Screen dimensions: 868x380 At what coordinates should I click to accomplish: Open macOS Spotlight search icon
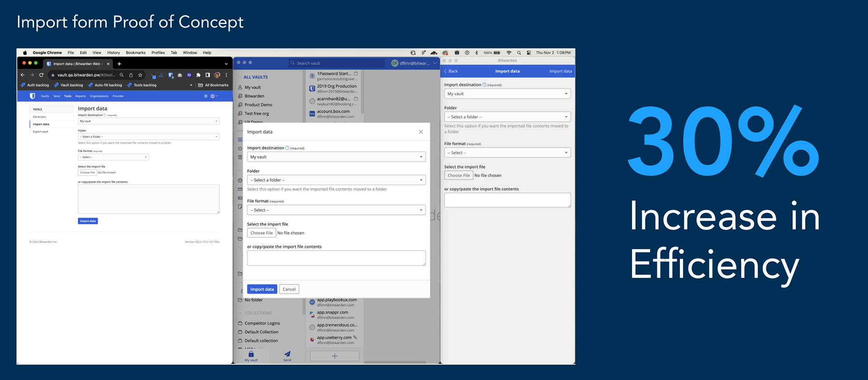click(519, 52)
